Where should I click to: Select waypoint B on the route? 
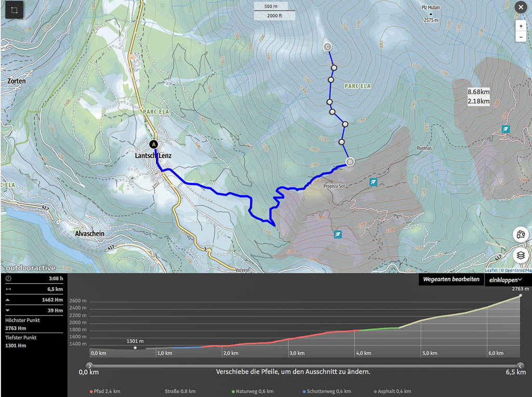(x=350, y=162)
